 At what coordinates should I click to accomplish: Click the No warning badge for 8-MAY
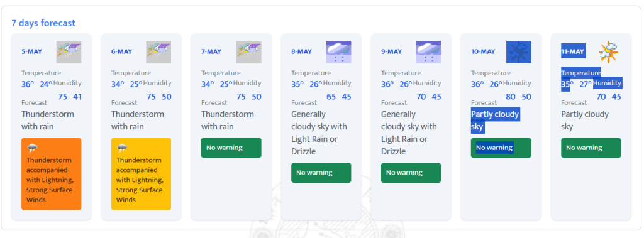[321, 173]
